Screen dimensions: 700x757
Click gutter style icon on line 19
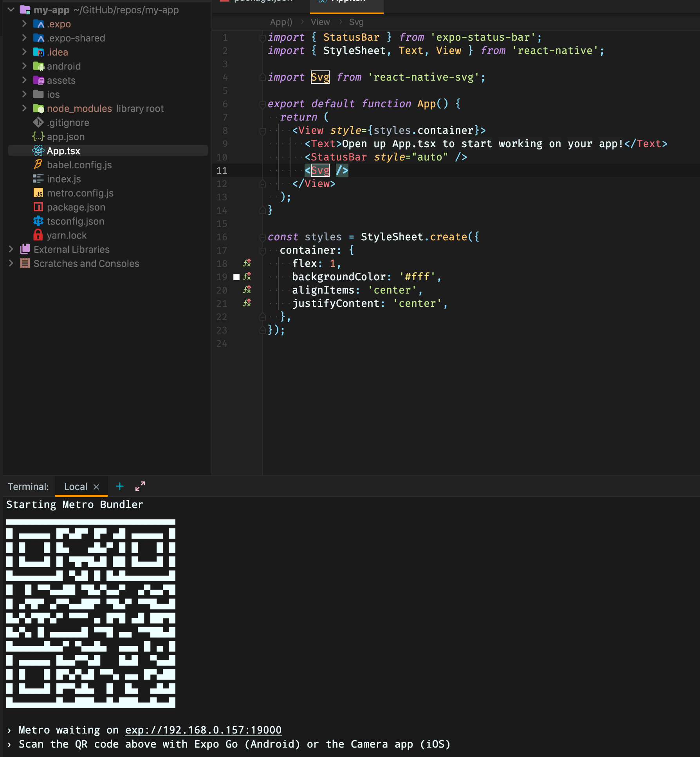coord(247,276)
